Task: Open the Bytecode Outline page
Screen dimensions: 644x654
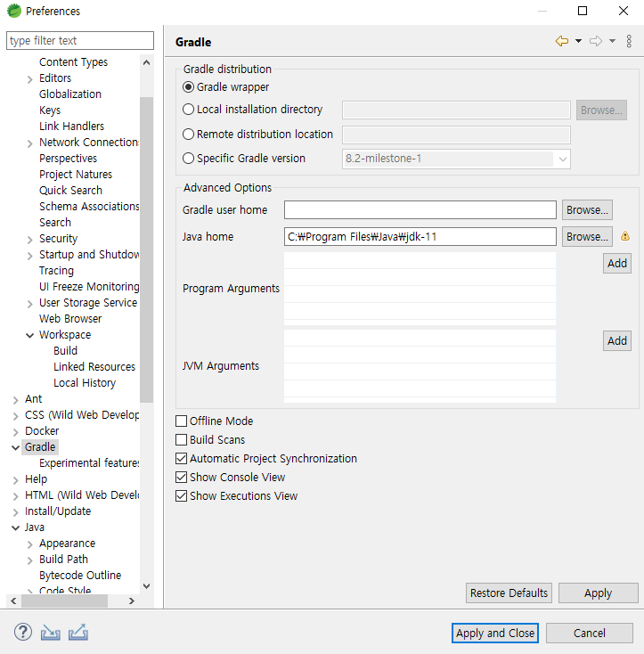Action: pyautogui.click(x=80, y=576)
